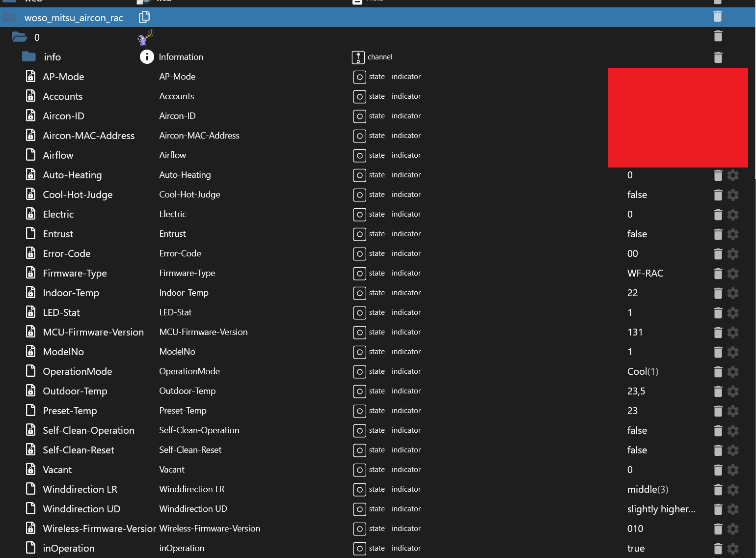Click the adapter instance icon next to 0

pos(146,37)
